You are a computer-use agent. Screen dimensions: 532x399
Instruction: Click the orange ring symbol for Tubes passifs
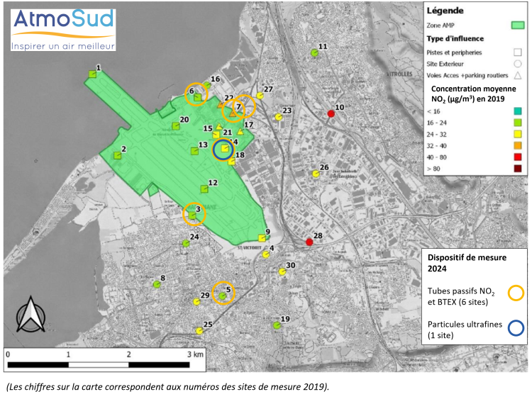516,293
